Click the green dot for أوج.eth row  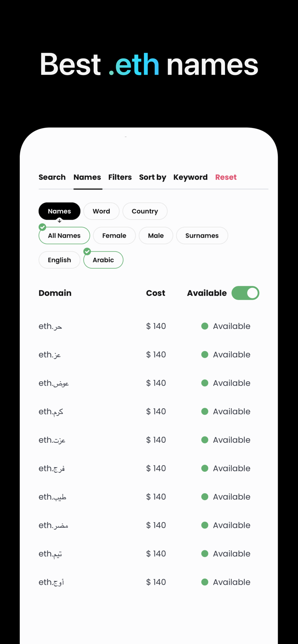click(x=204, y=582)
